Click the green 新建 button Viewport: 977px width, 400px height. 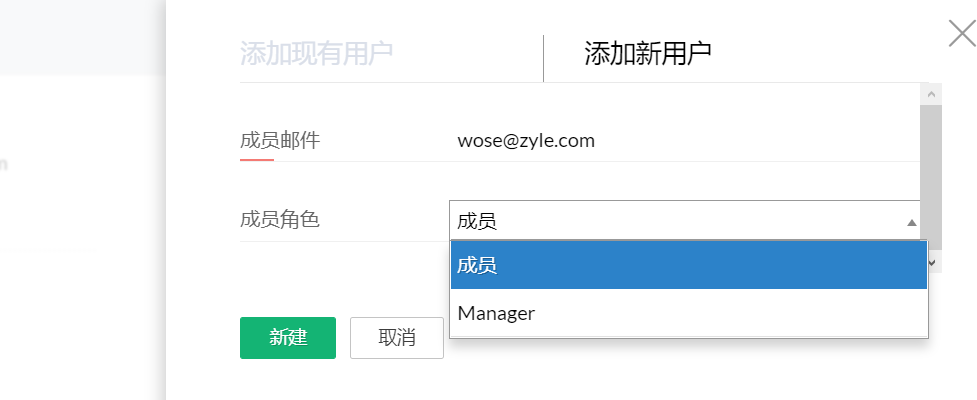(288, 338)
